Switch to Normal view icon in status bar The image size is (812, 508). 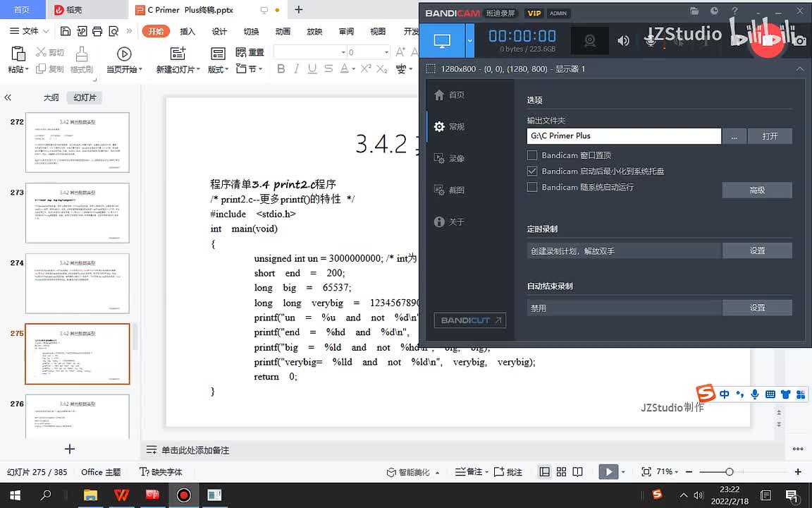[544, 472]
